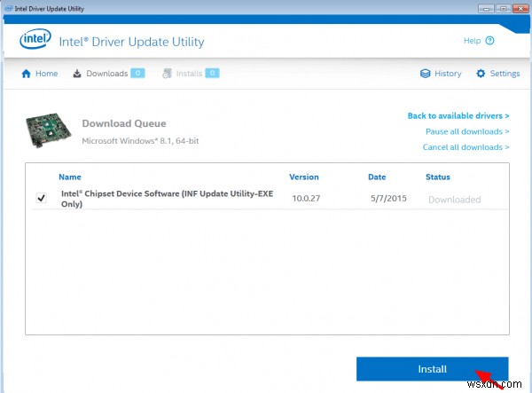Click the Help question mark icon
Image resolution: width=532 pixels, height=393 pixels.
click(x=490, y=41)
